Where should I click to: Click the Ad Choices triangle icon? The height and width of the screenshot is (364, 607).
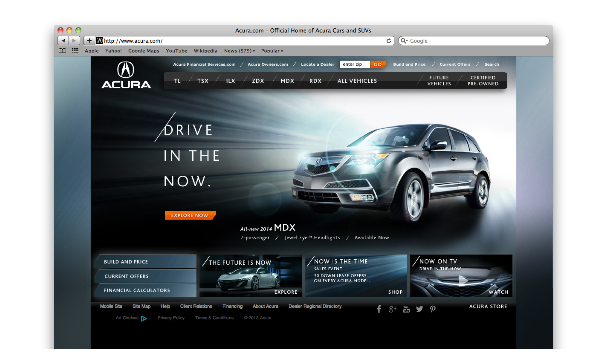[x=144, y=318]
